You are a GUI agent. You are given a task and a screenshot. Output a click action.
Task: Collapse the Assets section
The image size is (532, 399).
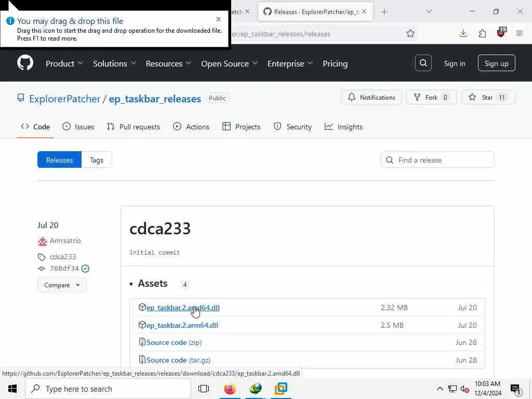click(x=148, y=283)
